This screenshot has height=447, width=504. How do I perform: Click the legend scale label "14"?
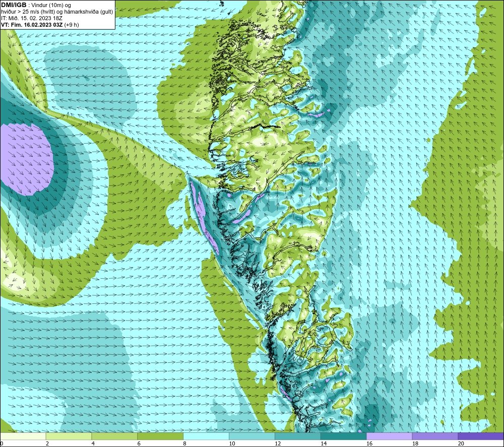pyautogui.click(x=324, y=443)
